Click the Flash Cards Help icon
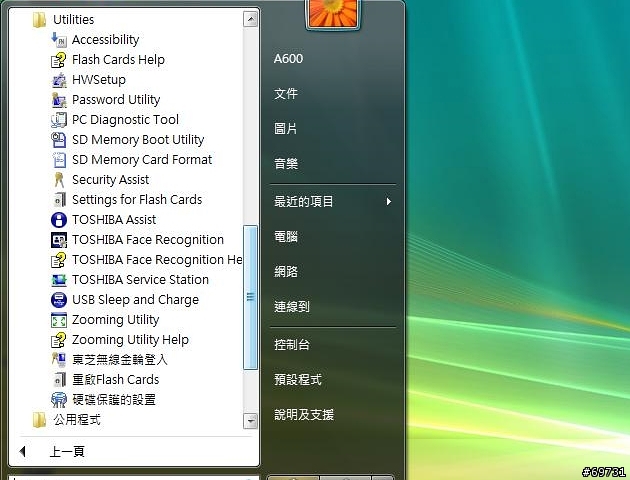 [x=59, y=60]
